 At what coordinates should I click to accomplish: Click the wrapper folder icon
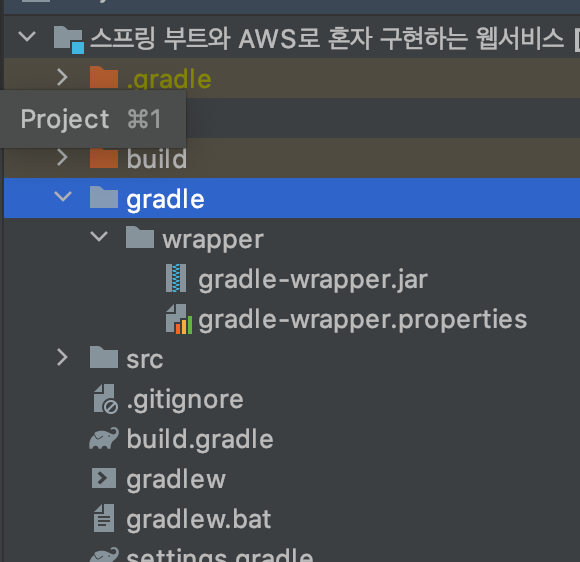point(140,237)
